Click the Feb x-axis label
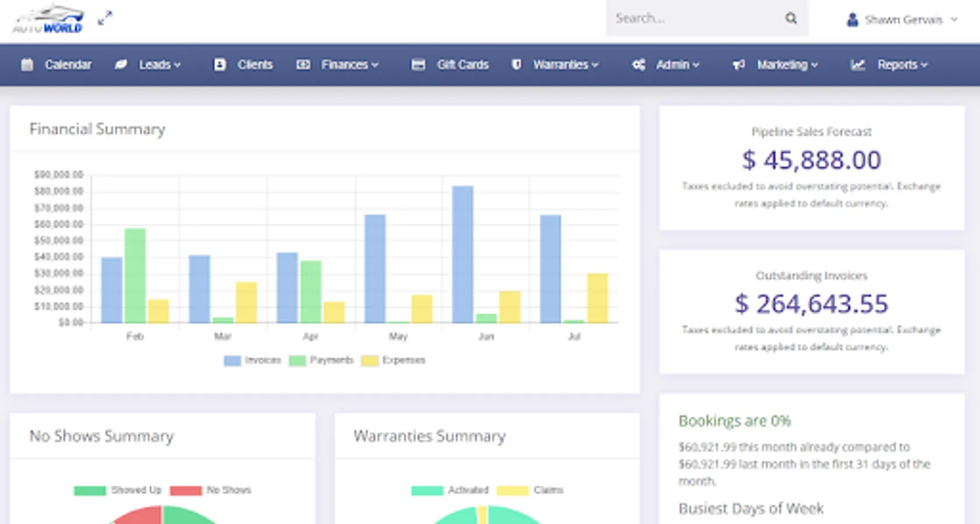 135,337
